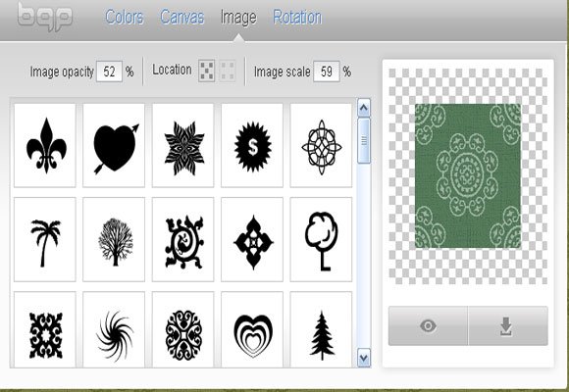
Task: Select the round floral medallion image
Action: coord(183,329)
